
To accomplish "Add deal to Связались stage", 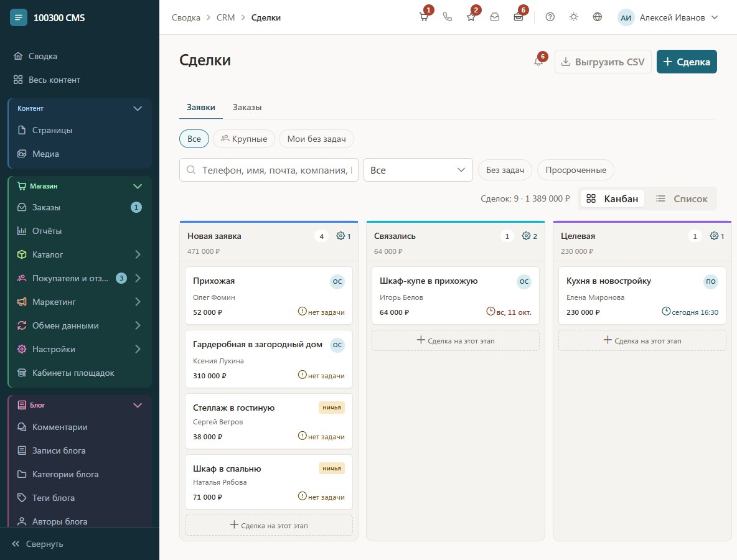I will pyautogui.click(x=456, y=340).
